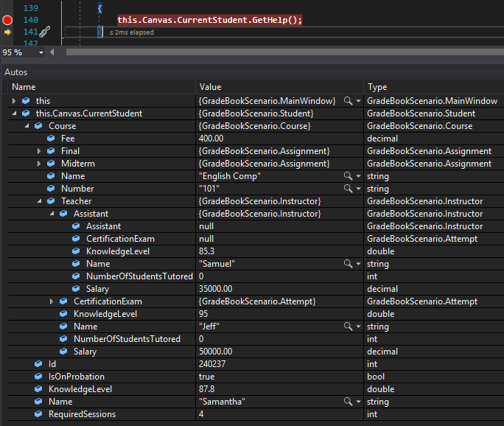This screenshot has height=426, width=504.
Task: Click the property icon beside RequiredSessions
Action: coord(38,413)
